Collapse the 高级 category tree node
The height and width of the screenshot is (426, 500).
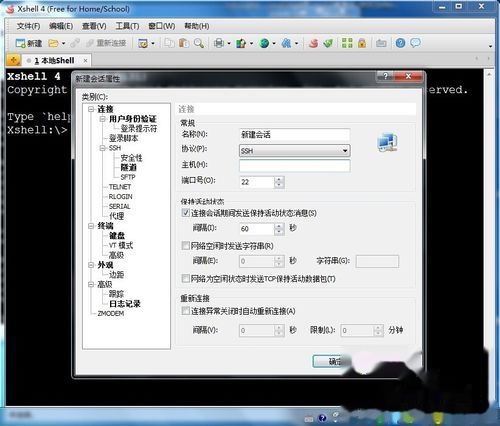coord(91,284)
